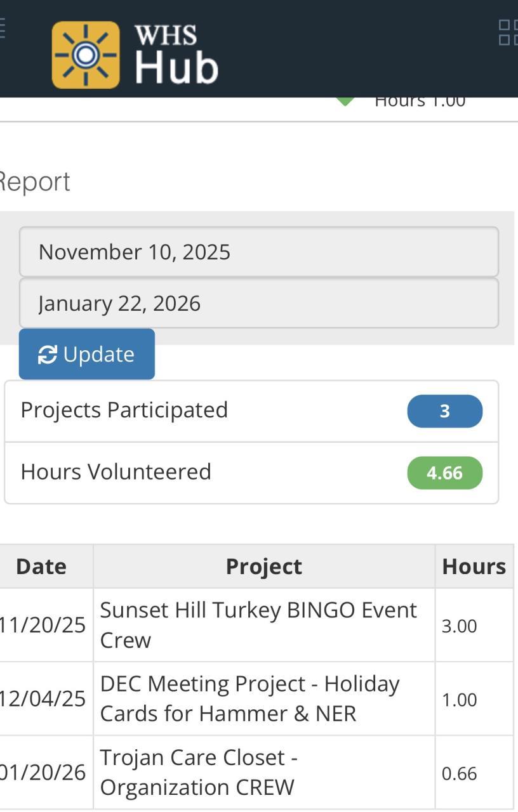Open the November 10, 2025 start date field
This screenshot has height=812, width=518.
258,252
